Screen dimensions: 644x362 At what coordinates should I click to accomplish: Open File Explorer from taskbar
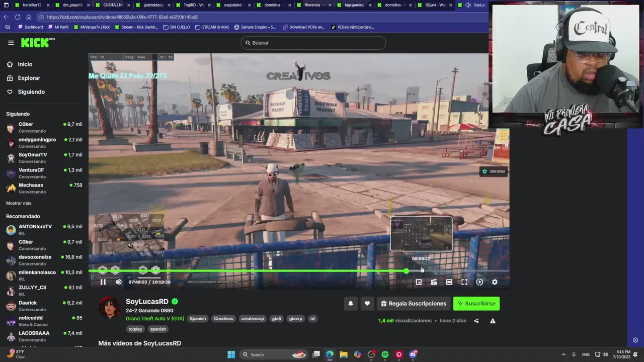(x=343, y=354)
